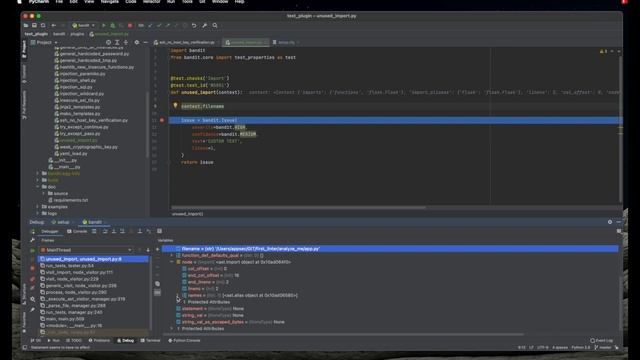640x360 pixels.
Task: Open the Problems tool window button
Action: [99, 340]
